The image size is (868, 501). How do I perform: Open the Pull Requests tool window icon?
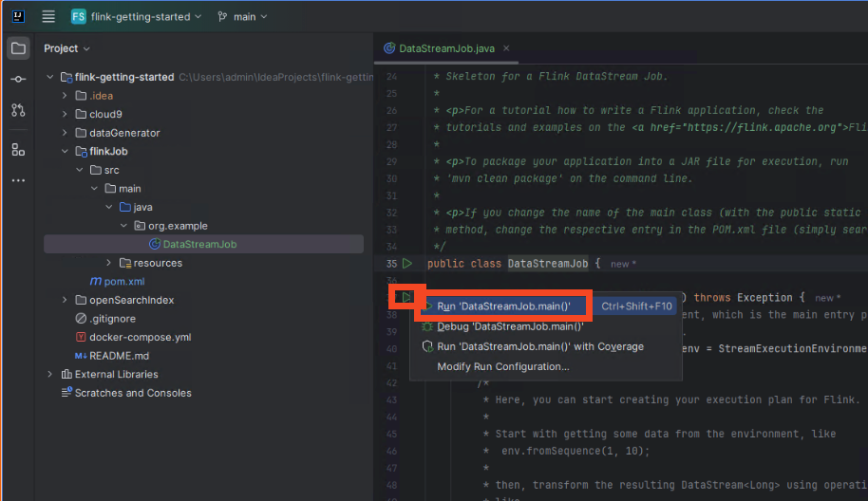(18, 110)
